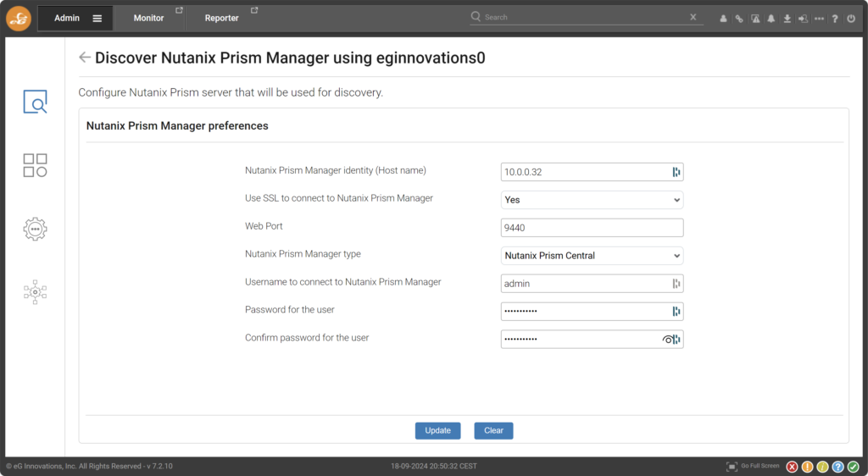Click the password manager icon in Host name field
This screenshot has width=868, height=476.
point(676,172)
